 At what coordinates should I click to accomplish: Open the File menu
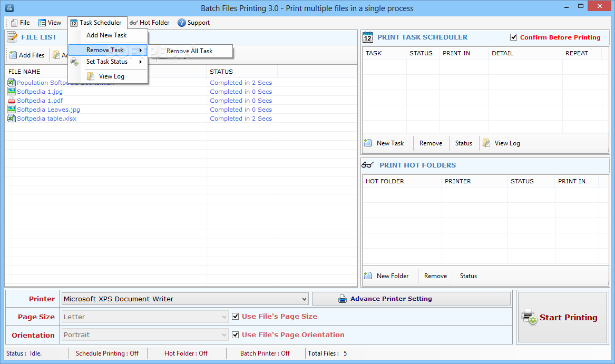click(21, 23)
